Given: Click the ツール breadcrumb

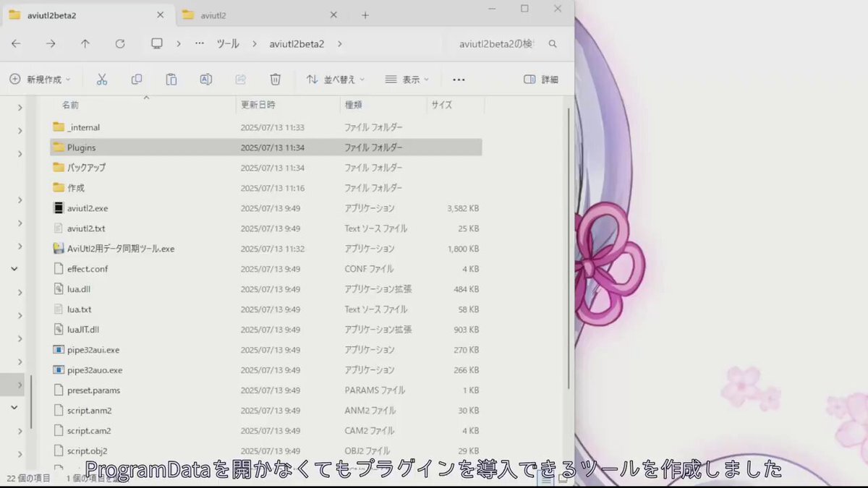Looking at the screenshot, I should [x=228, y=44].
